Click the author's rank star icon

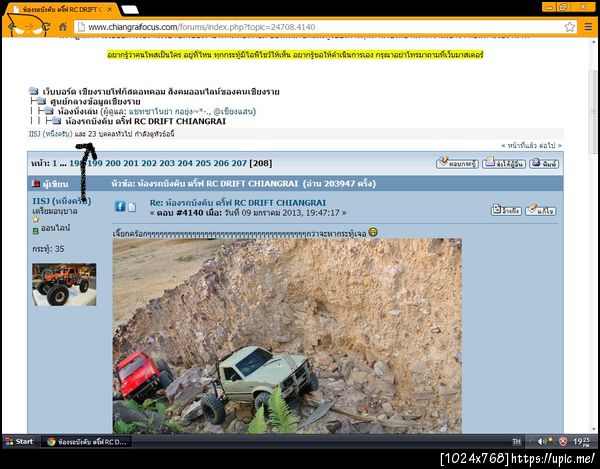pyautogui.click(x=36, y=220)
